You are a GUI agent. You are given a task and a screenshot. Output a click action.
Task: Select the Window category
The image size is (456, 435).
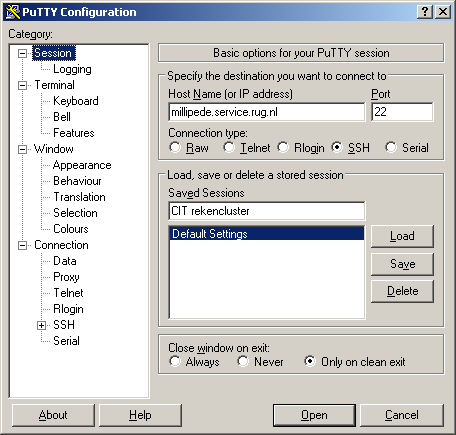click(54, 149)
